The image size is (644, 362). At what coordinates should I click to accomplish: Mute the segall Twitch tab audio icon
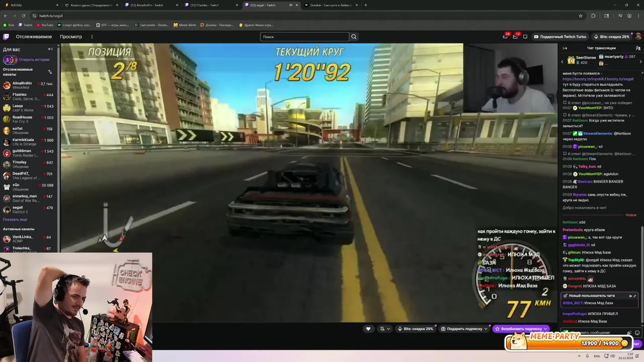[x=290, y=5]
